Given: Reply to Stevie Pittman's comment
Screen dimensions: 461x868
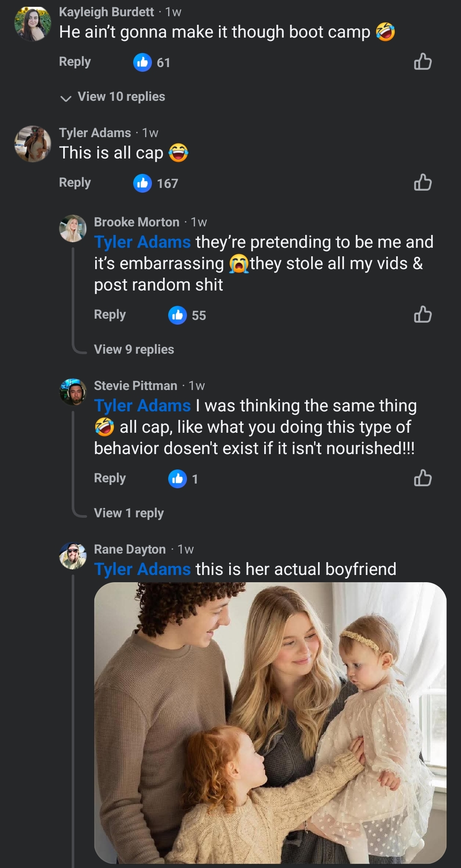Looking at the screenshot, I should click(110, 478).
